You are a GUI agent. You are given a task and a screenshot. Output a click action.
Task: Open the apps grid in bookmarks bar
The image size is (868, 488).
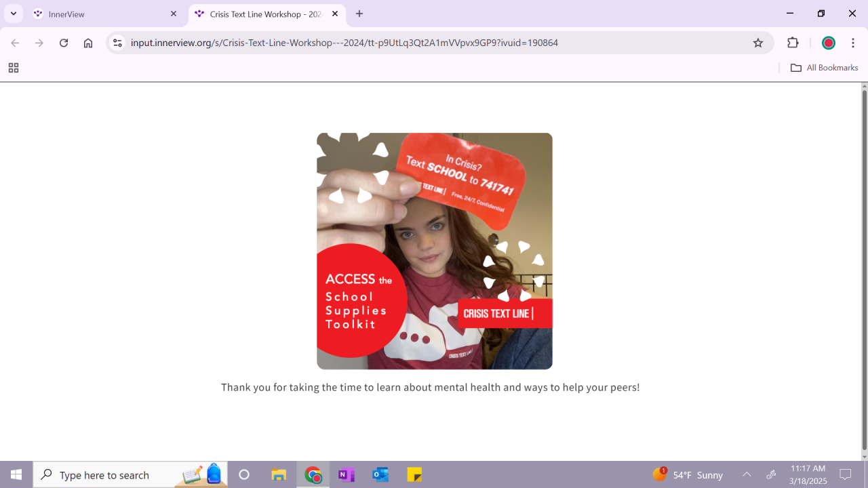point(13,68)
